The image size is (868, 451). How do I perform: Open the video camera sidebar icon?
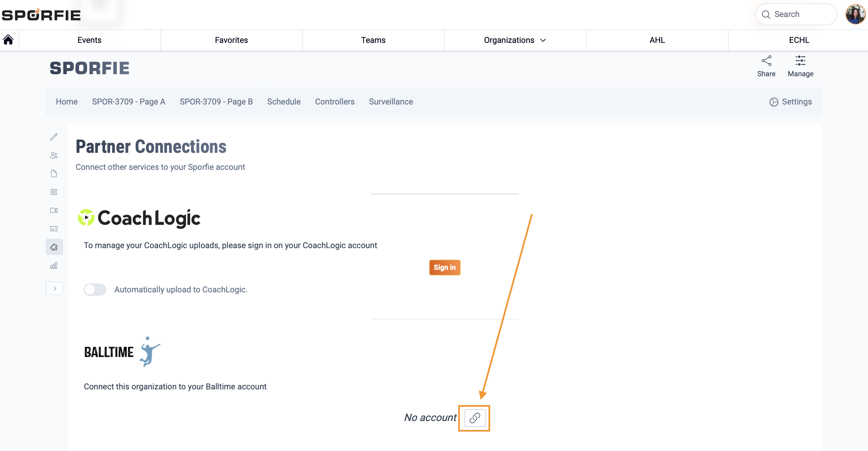(54, 210)
